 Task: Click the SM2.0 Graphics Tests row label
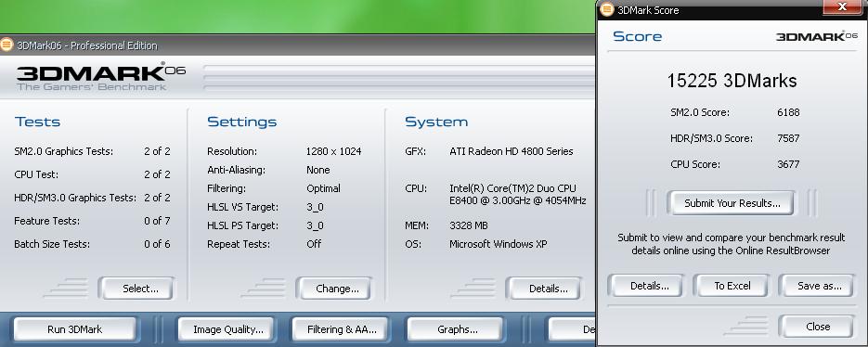[64, 151]
